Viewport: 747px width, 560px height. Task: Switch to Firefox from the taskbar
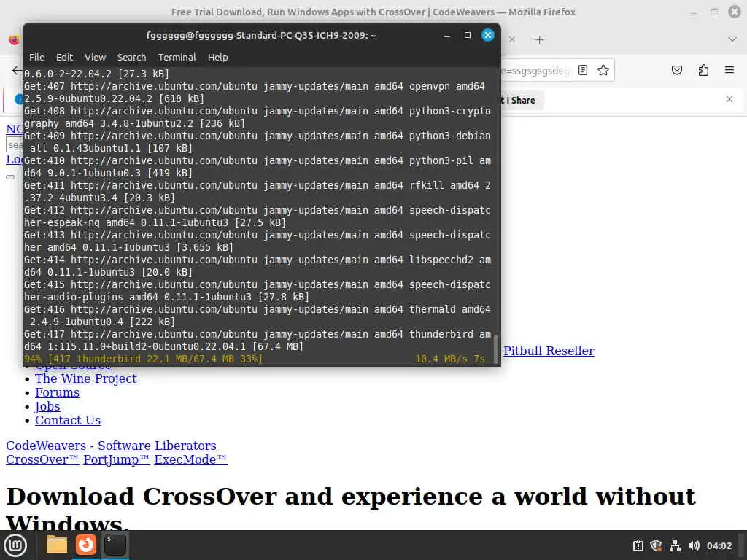tap(86, 545)
